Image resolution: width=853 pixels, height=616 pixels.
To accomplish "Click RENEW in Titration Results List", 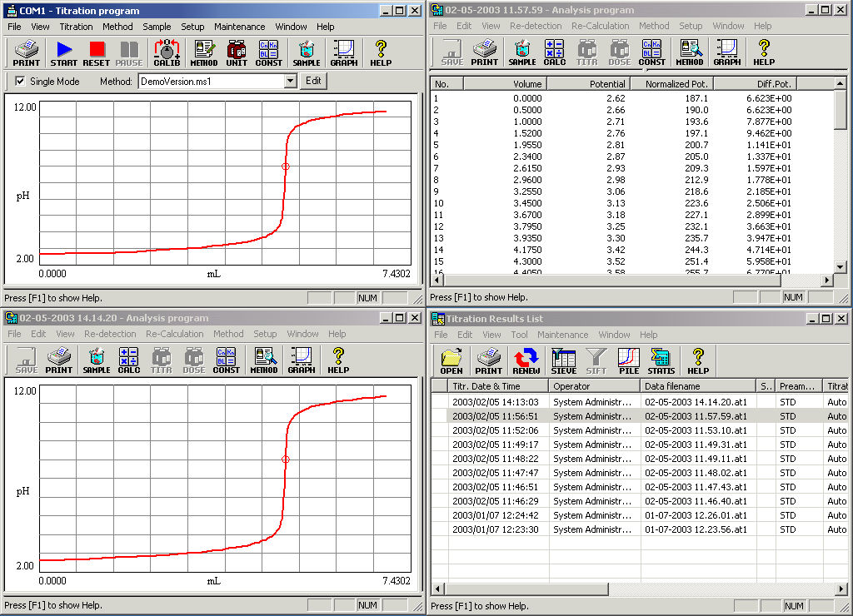I will (526, 361).
